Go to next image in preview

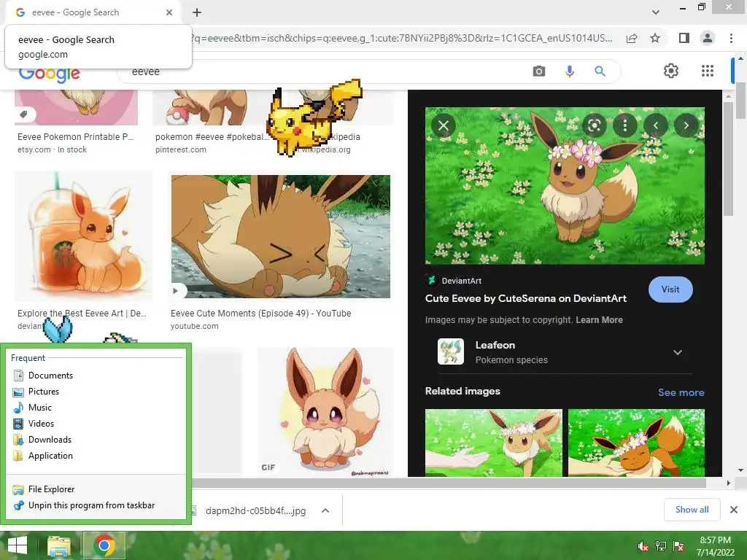686,125
